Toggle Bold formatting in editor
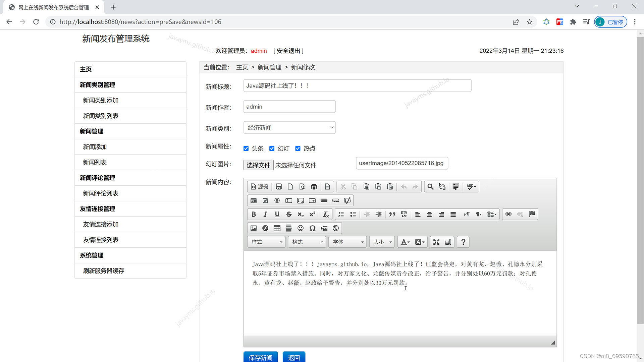Image resolution: width=644 pixels, height=362 pixels. pos(254,214)
